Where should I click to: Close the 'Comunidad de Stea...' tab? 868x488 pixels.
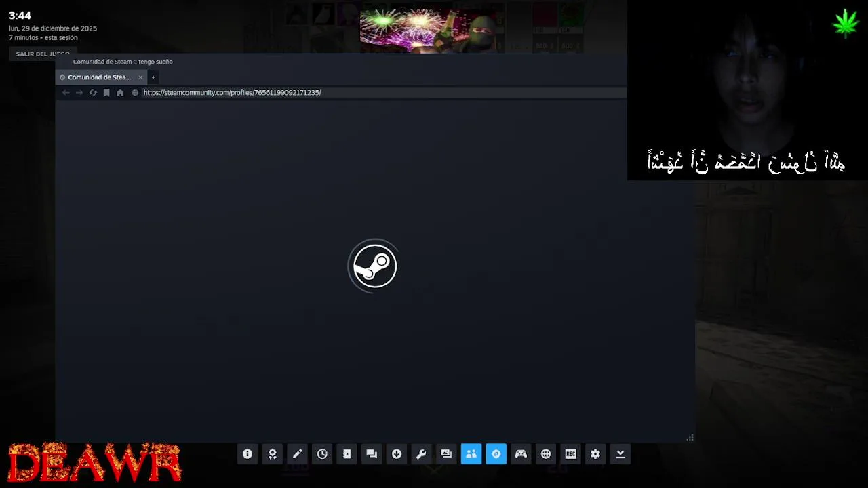(x=140, y=77)
